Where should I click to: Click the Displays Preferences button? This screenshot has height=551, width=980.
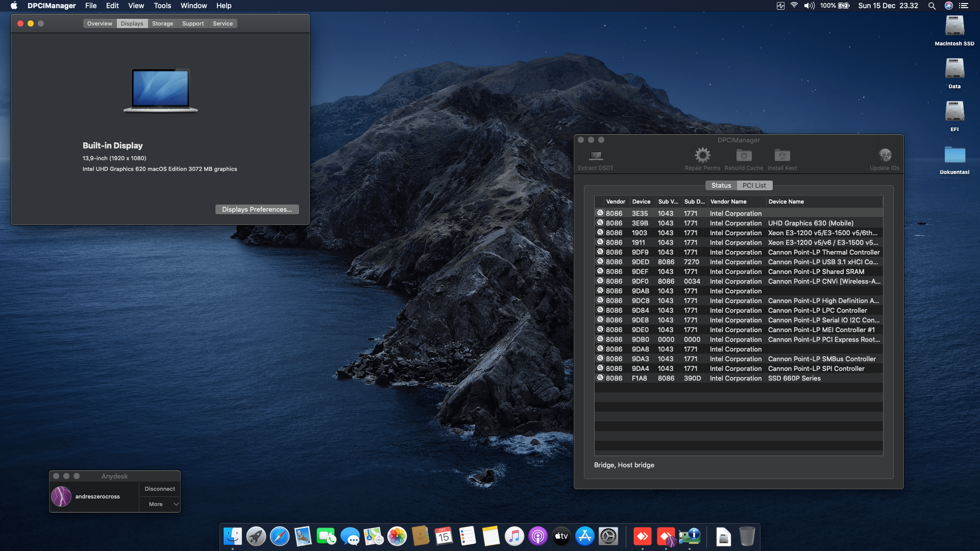click(x=257, y=209)
